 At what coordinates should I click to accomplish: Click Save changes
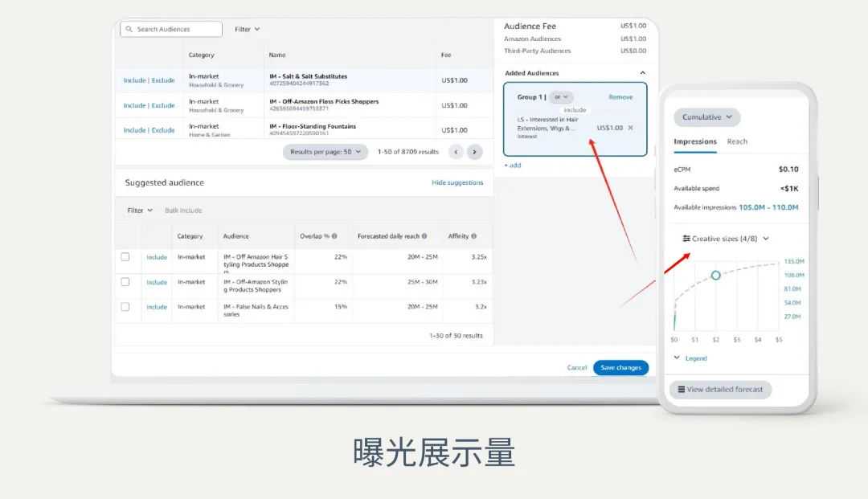pos(620,366)
